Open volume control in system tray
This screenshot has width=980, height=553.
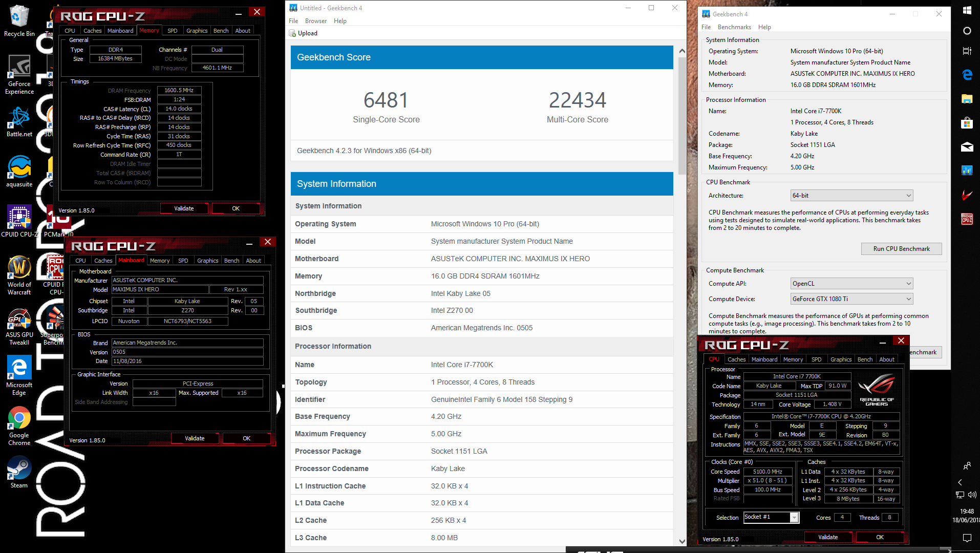pos(972,495)
